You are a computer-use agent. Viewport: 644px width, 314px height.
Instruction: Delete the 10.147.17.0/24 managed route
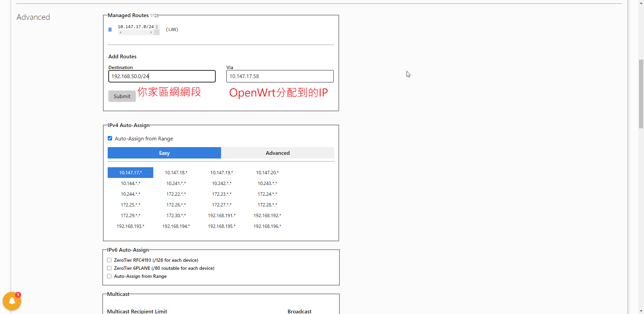110,29
